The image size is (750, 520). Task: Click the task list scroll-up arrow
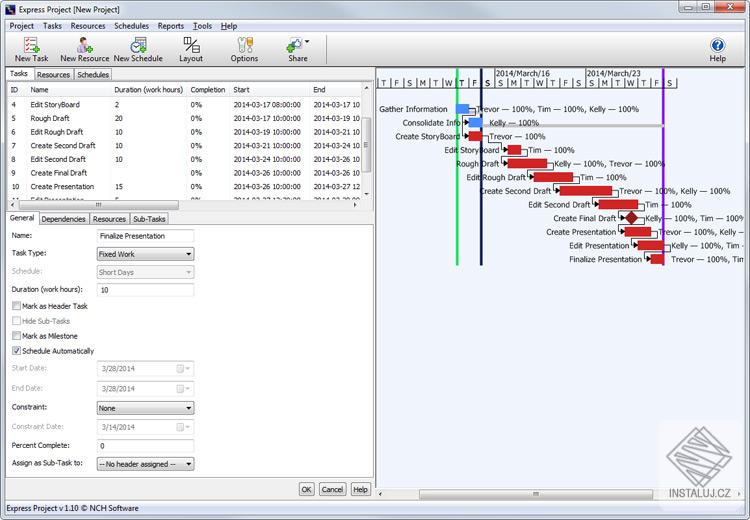point(367,88)
